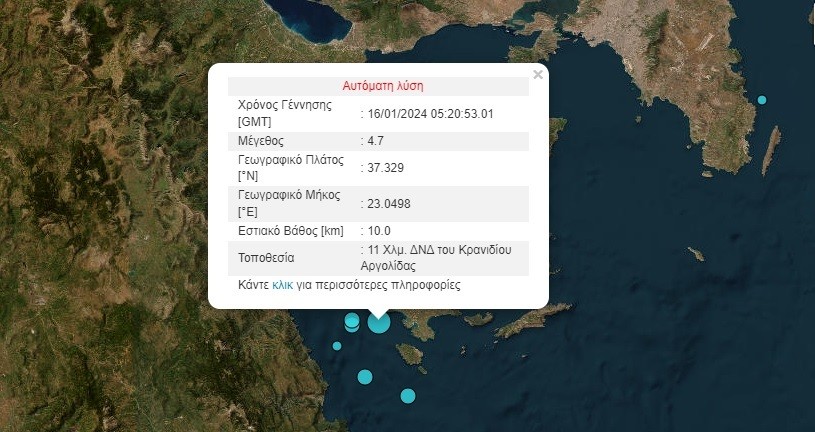Click the small island south of the largest marker
This screenshot has height=432, width=815.
(x=410, y=354)
